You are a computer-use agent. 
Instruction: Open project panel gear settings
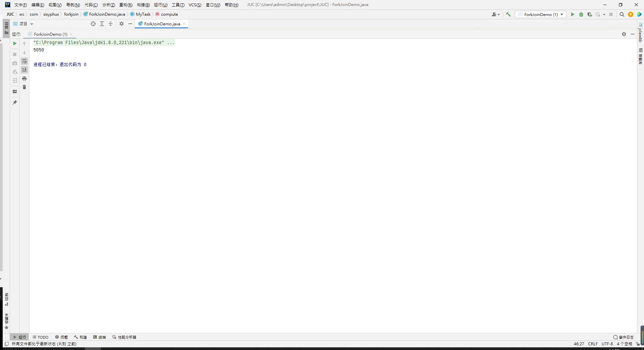[x=122, y=24]
